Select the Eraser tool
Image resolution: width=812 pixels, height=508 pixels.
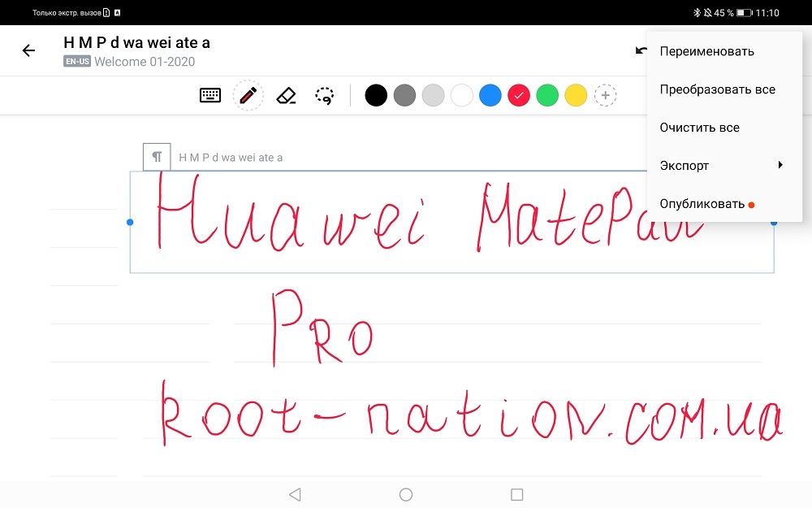pos(286,95)
